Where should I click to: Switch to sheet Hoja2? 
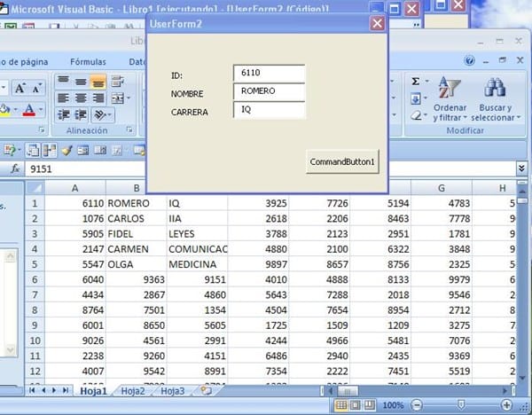pyautogui.click(x=133, y=391)
